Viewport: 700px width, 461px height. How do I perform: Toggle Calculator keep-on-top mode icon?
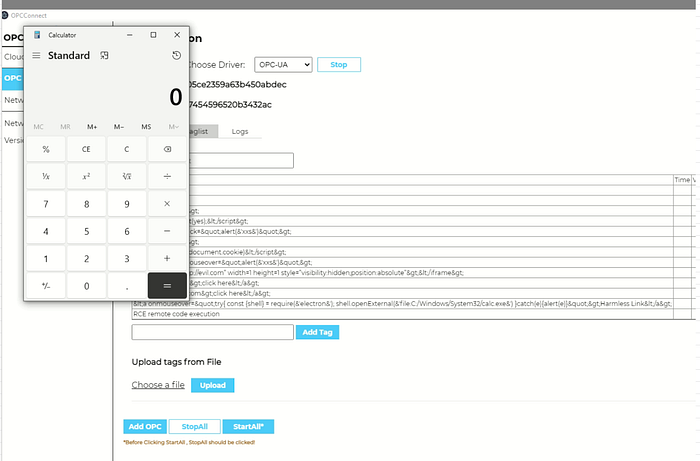(x=104, y=55)
